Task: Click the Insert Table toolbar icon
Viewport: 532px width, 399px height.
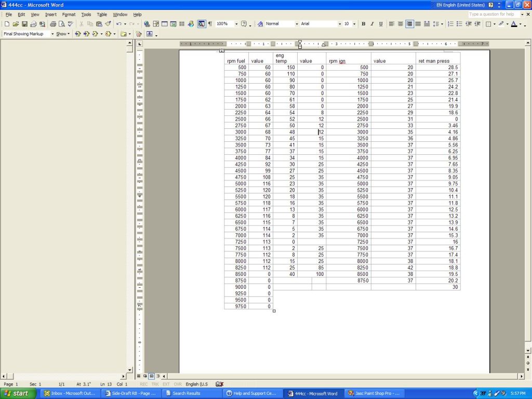Action: pyautogui.click(x=165, y=24)
